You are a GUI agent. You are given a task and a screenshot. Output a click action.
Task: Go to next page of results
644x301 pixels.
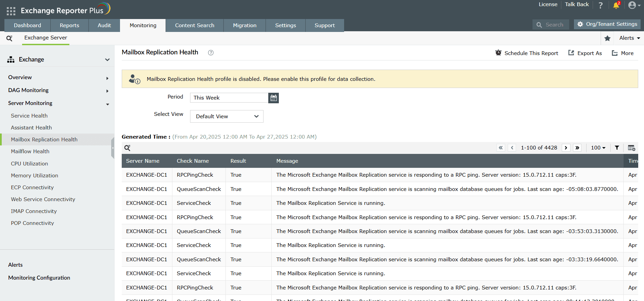[566, 148]
